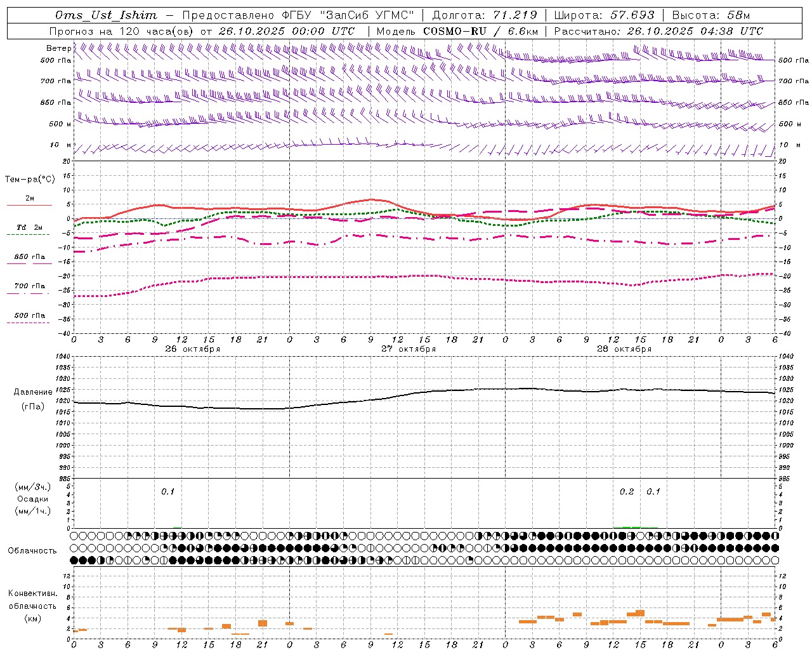Click the 500 м wind level label on left
This screenshot has height=650, width=812.
(x=60, y=124)
